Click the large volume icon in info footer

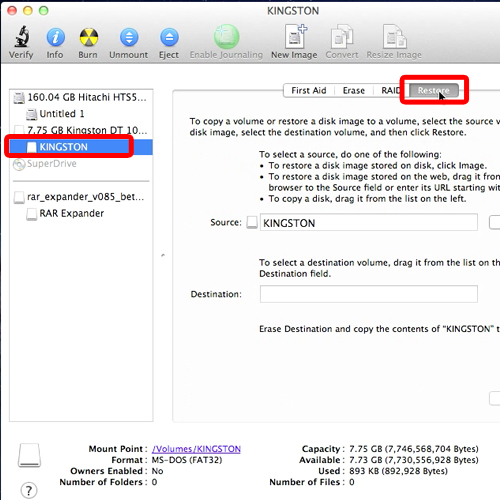(x=29, y=455)
